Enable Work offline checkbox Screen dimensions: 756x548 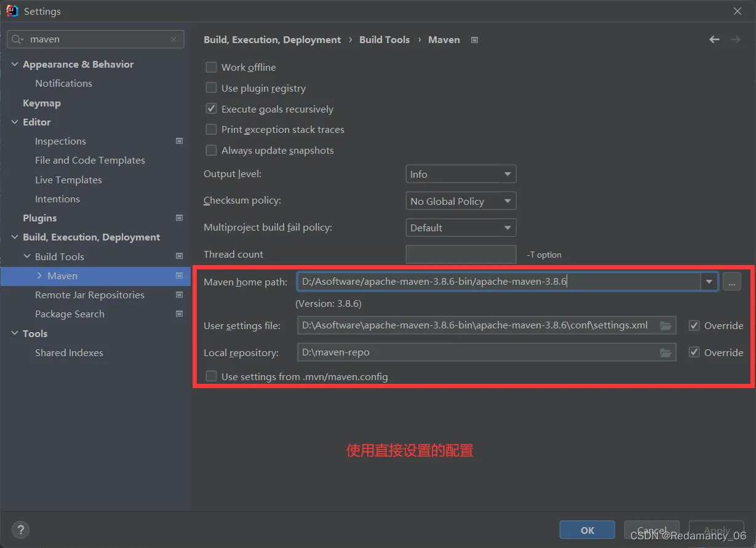pyautogui.click(x=211, y=67)
